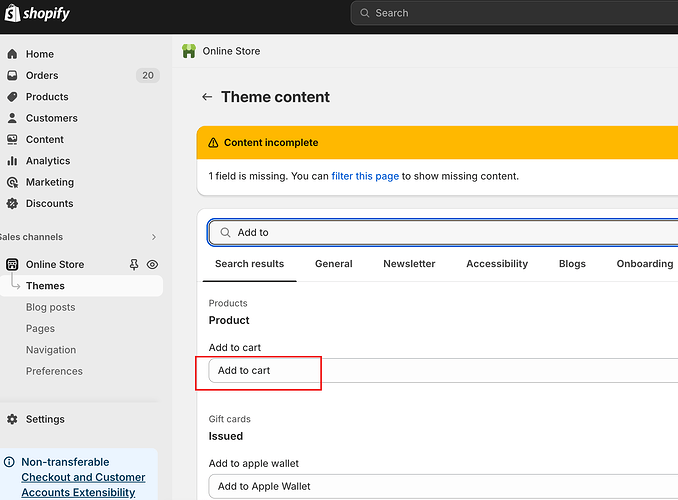Click the Gift cards section label
The height and width of the screenshot is (500, 678).
230,419
